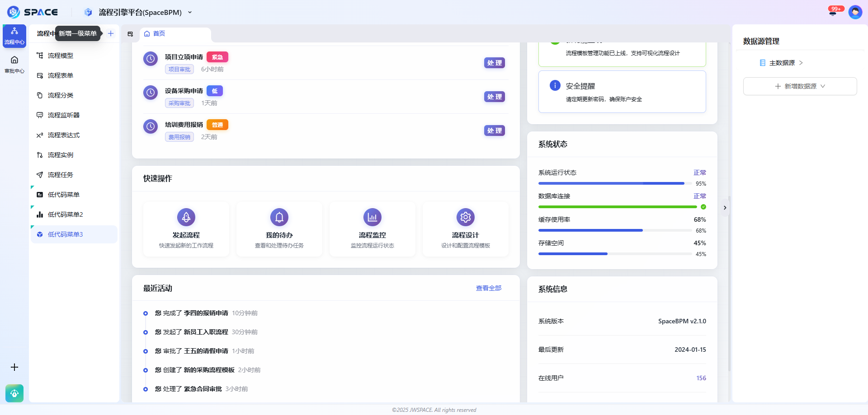Click 处理 for 项目立项申请
The height and width of the screenshot is (415, 868).
click(494, 63)
